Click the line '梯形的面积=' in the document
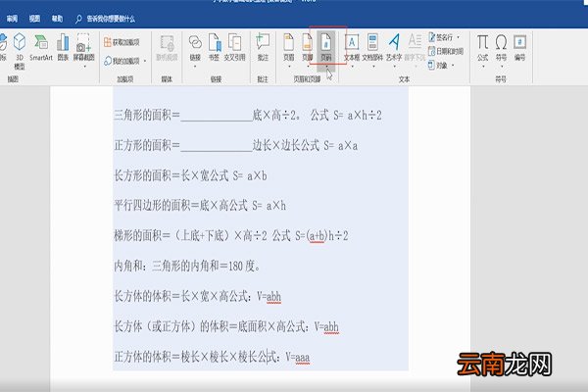This screenshot has width=588, height=392. pos(230,235)
